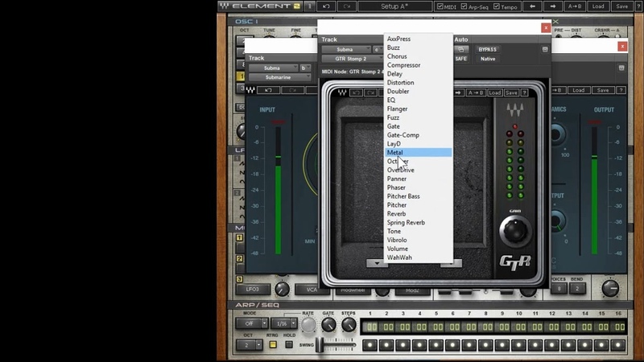Toggle sequencer step 16 button
This screenshot has height=362, width=644.
tap(617, 345)
